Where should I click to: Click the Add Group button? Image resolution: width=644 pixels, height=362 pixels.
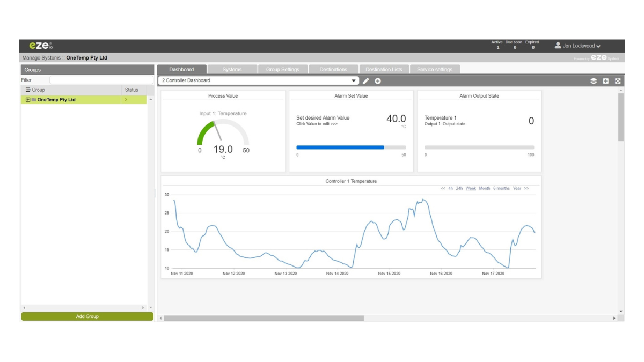tap(87, 316)
